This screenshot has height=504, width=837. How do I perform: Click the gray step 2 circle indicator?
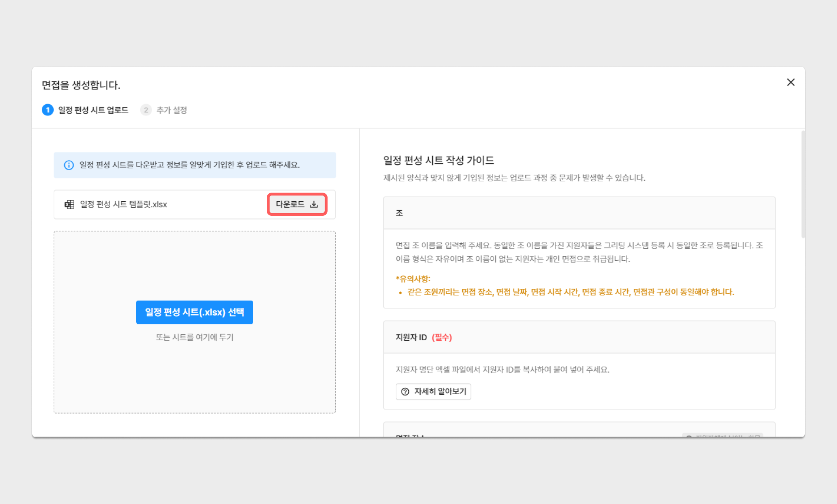(146, 110)
